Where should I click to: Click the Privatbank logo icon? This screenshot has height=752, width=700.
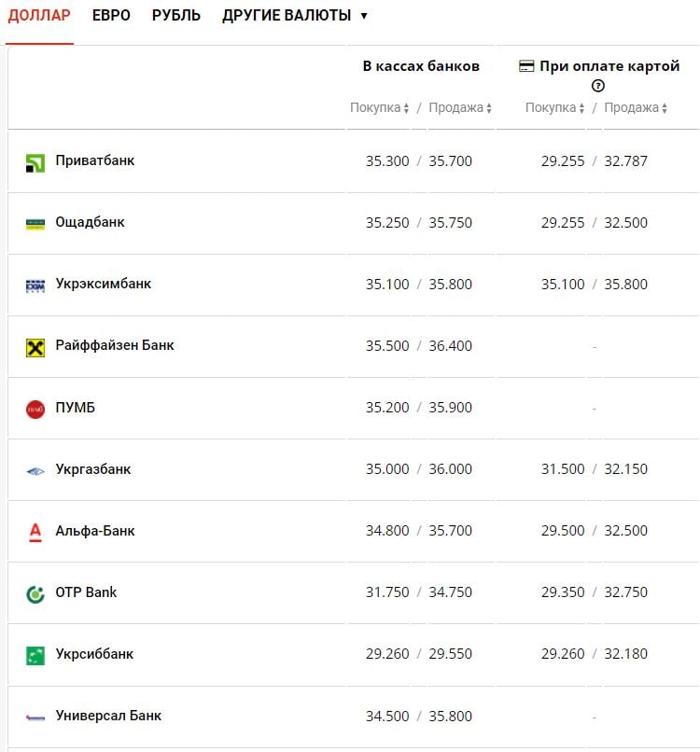tap(35, 162)
